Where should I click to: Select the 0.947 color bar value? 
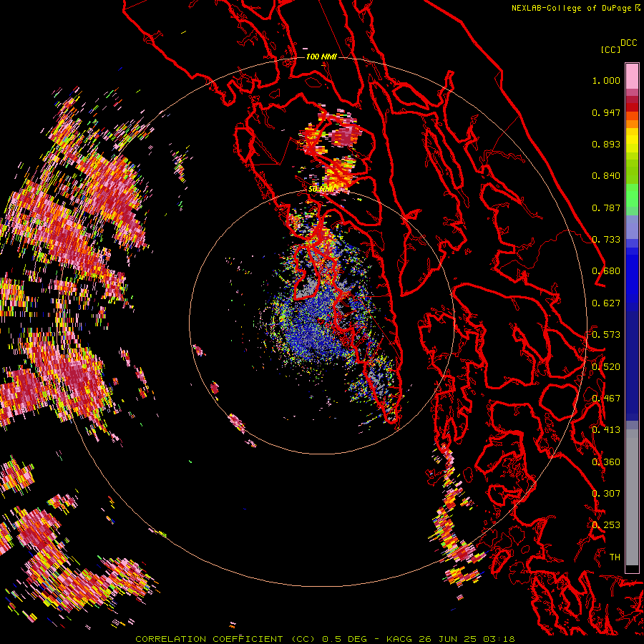tap(606, 112)
